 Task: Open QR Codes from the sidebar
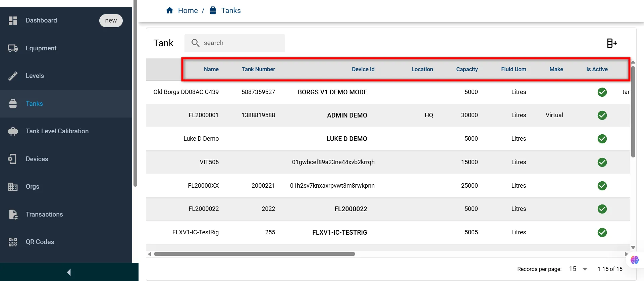(x=40, y=242)
